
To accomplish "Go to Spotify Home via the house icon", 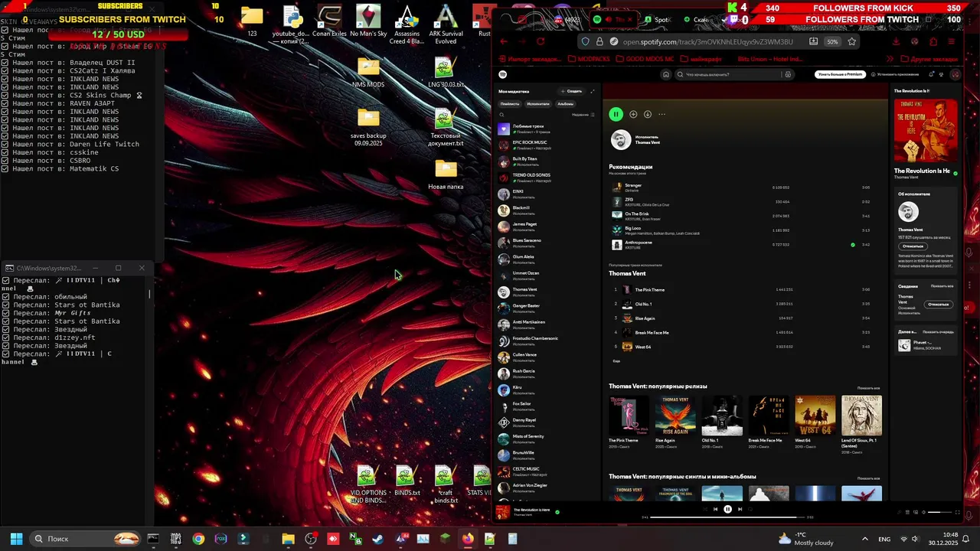I will 666,74.
